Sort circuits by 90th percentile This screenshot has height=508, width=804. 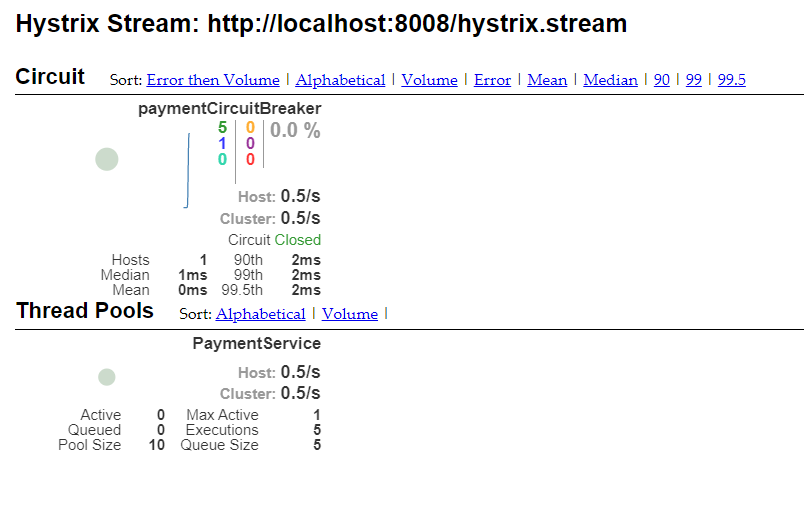click(662, 80)
